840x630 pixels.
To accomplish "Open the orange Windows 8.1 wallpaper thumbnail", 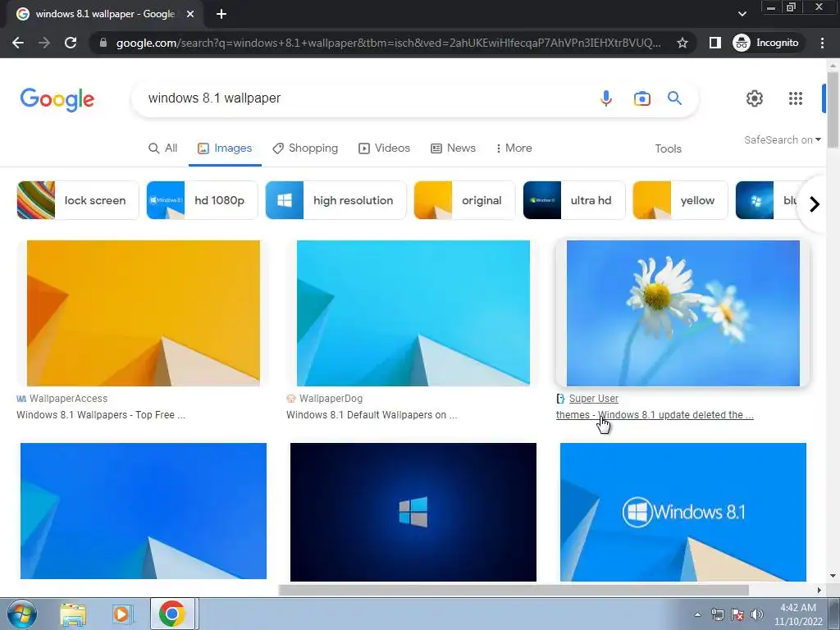I will pos(144,313).
